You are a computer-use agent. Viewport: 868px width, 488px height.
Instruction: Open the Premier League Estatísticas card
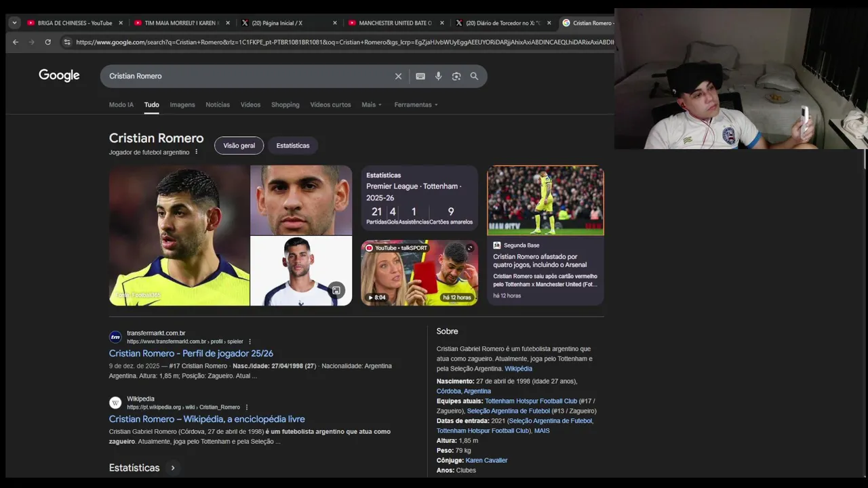419,199
